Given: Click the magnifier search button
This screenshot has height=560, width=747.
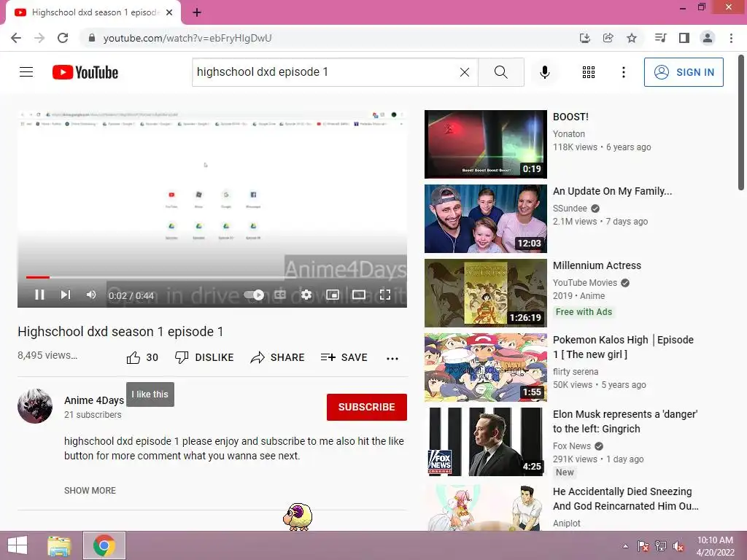Looking at the screenshot, I should [x=500, y=72].
